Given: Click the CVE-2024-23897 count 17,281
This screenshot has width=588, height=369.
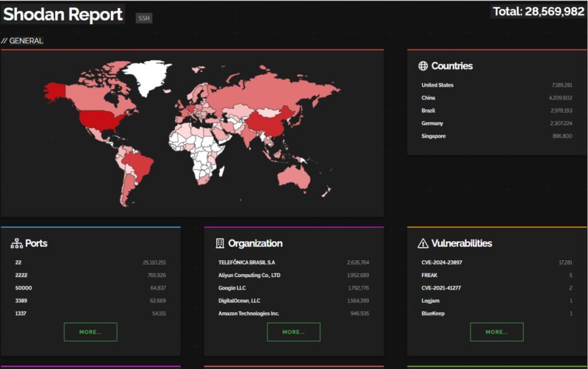Looking at the screenshot, I should click(566, 263).
